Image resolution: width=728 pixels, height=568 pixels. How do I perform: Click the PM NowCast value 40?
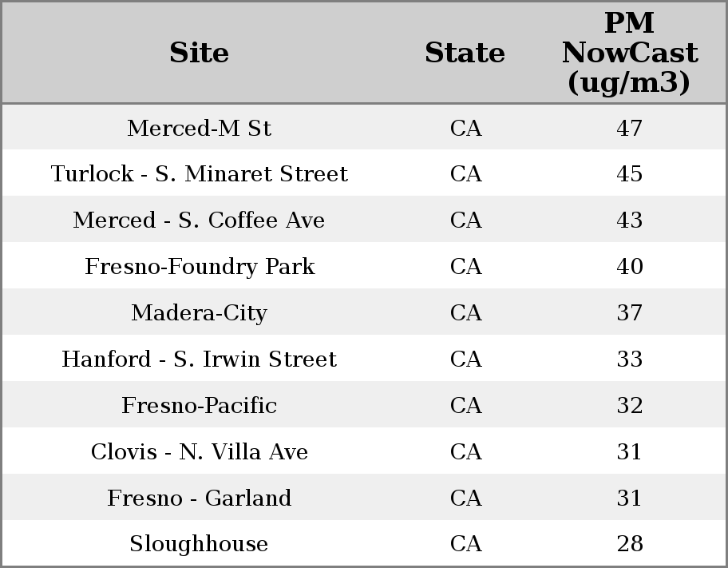[x=629, y=266]
